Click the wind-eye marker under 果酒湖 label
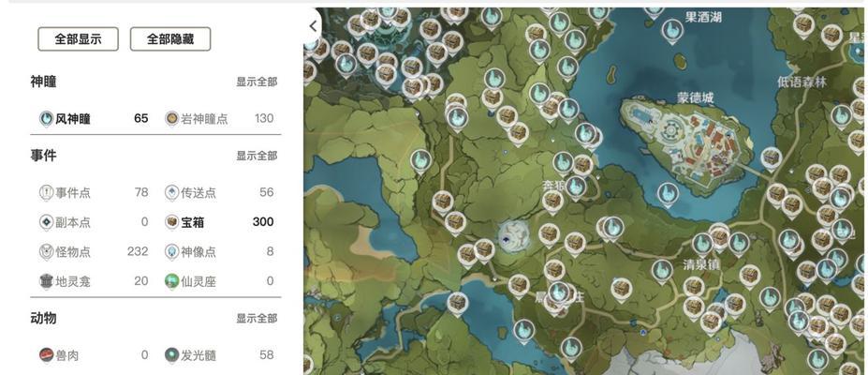The width and height of the screenshot is (868, 375). click(672, 30)
